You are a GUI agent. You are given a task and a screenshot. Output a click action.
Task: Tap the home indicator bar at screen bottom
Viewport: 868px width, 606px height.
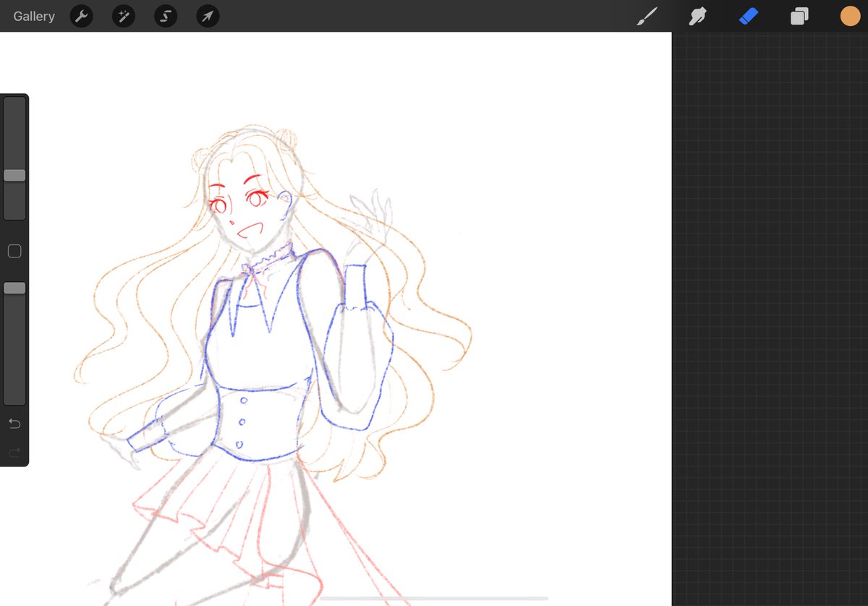point(434,598)
